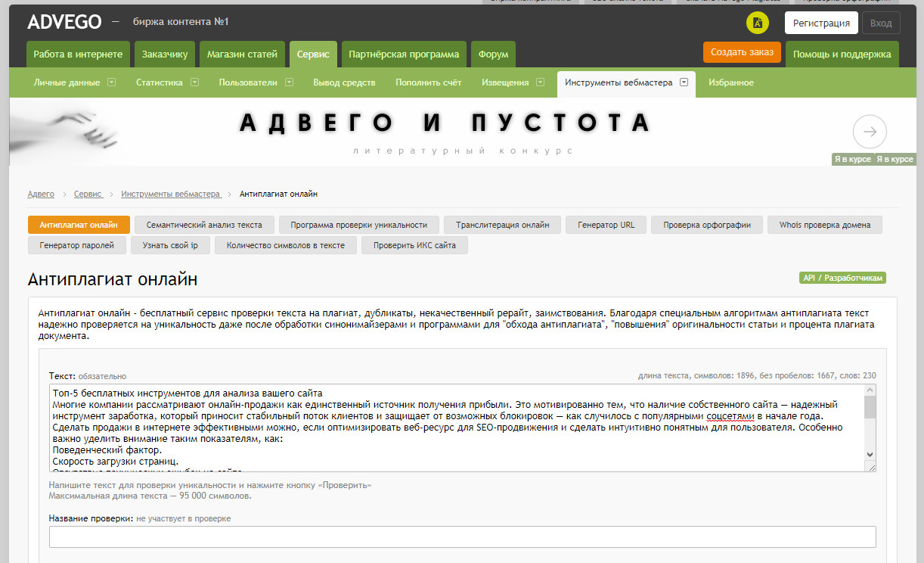
Task: Expand the Статистика dropdown arrow
Action: coord(194,82)
